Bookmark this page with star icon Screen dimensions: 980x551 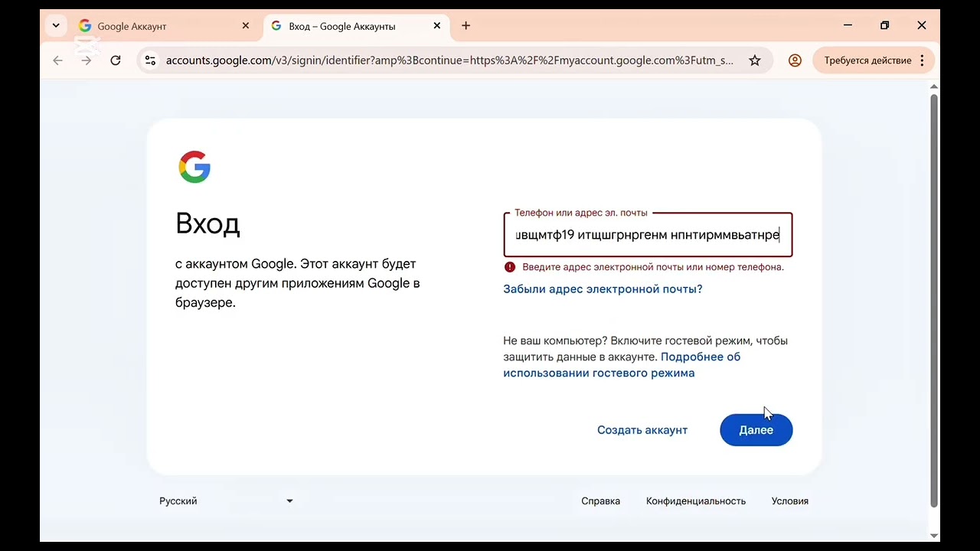(x=755, y=60)
